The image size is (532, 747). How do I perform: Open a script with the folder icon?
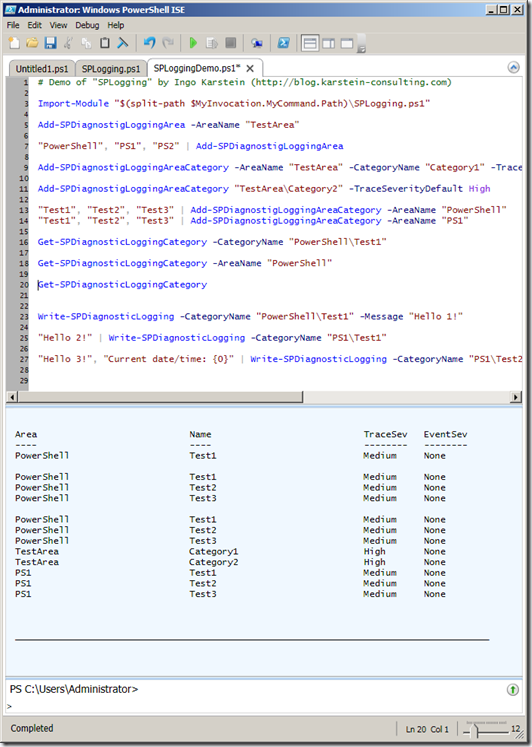(32, 43)
